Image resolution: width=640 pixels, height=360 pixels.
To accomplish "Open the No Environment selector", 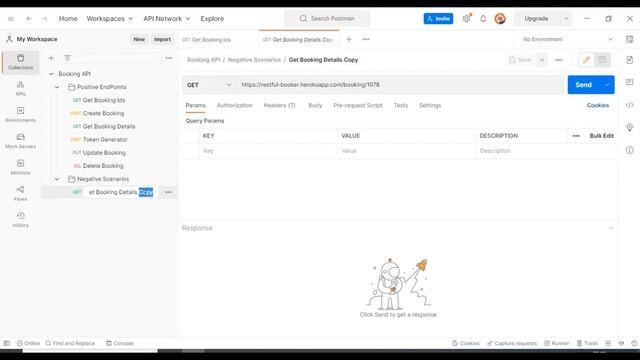I will click(x=568, y=40).
